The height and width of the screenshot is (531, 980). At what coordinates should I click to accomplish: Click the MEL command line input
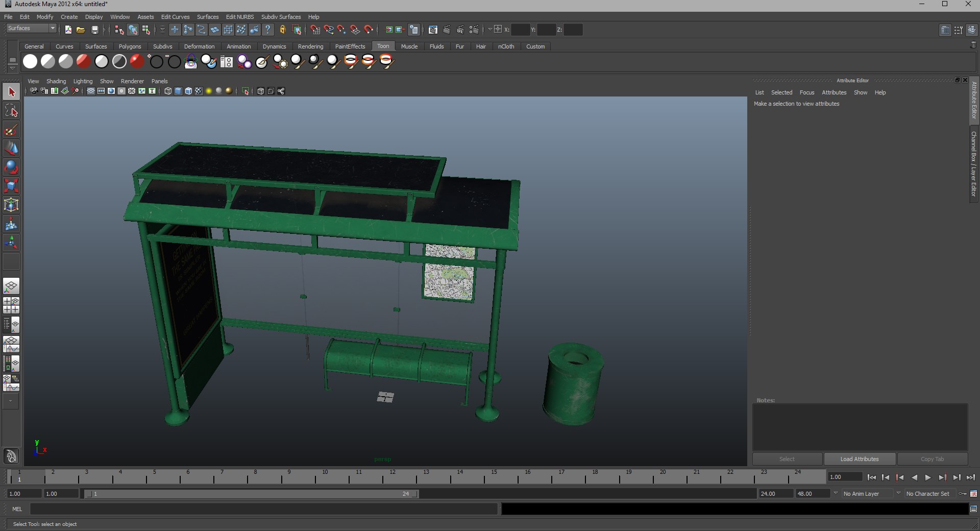(x=263, y=509)
